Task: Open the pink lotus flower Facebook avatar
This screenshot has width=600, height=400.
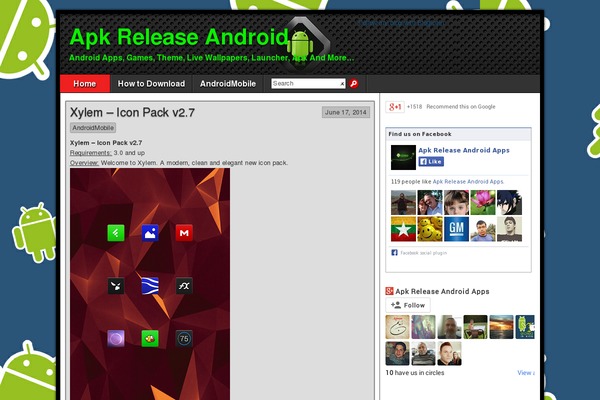Action: 483,202
